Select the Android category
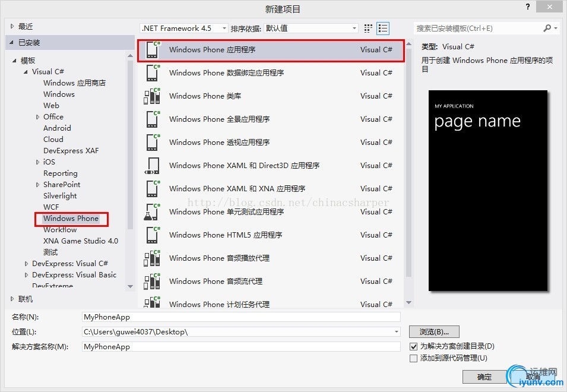The image size is (567, 392). pyautogui.click(x=57, y=128)
